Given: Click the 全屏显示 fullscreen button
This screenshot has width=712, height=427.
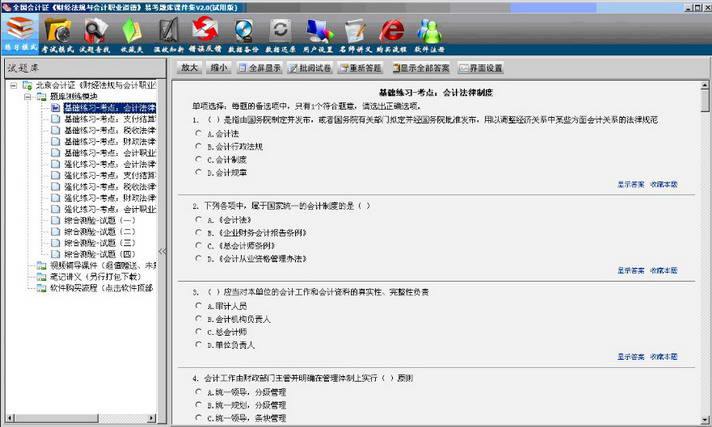Looking at the screenshot, I should [259, 68].
